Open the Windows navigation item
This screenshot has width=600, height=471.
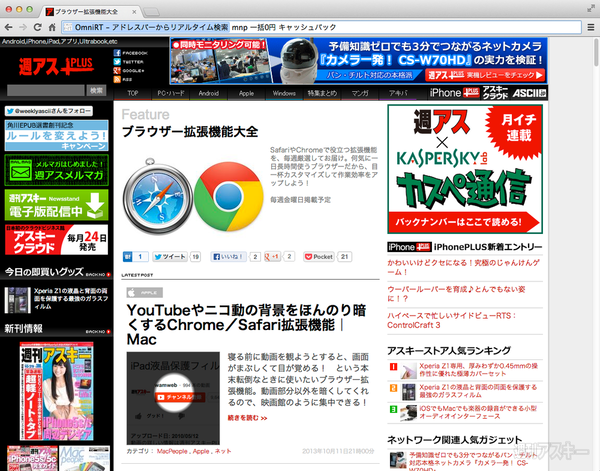(x=284, y=93)
